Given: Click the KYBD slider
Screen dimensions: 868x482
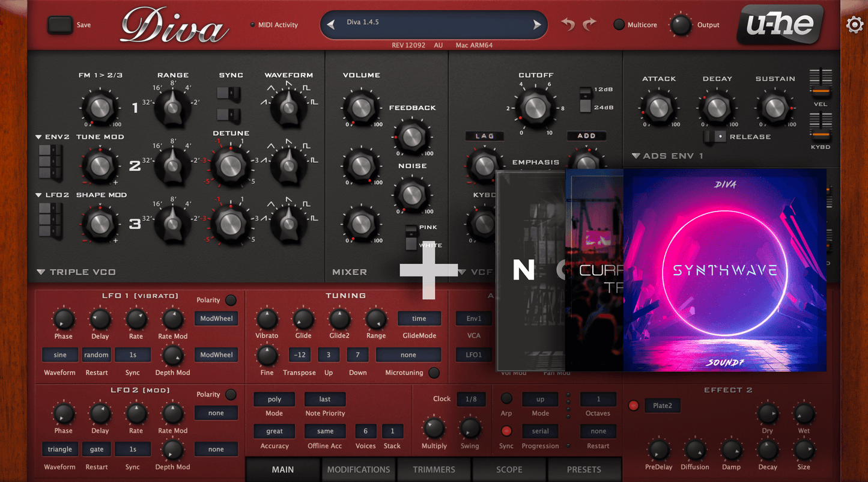Looking at the screenshot, I should point(821,126).
